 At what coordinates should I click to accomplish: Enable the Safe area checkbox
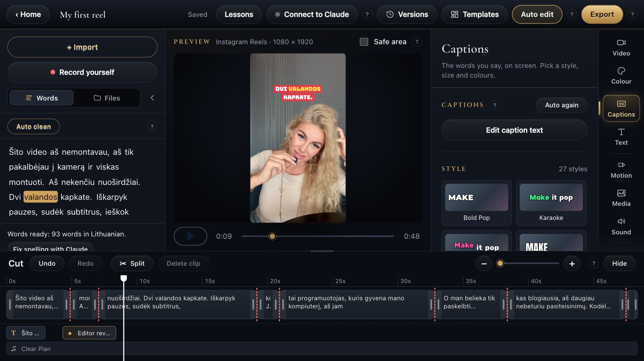[x=364, y=42]
